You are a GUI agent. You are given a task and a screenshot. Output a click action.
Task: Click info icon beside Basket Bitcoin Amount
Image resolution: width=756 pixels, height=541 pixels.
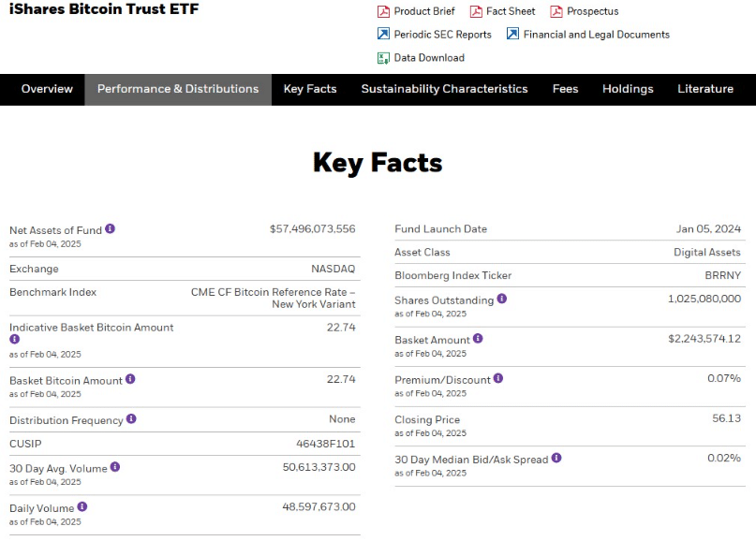pos(130,379)
